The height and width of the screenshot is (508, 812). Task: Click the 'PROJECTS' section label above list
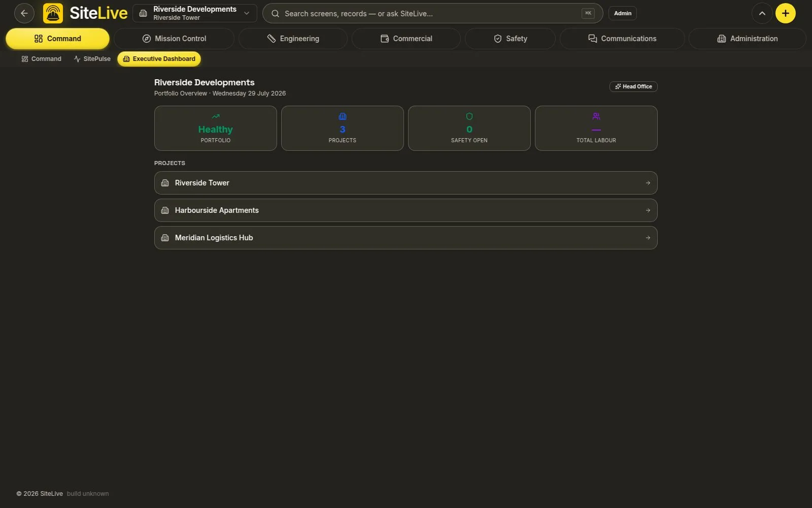point(170,163)
